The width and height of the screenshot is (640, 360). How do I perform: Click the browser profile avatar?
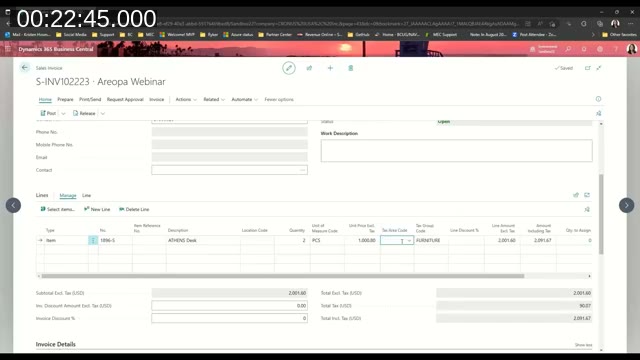[616, 24]
